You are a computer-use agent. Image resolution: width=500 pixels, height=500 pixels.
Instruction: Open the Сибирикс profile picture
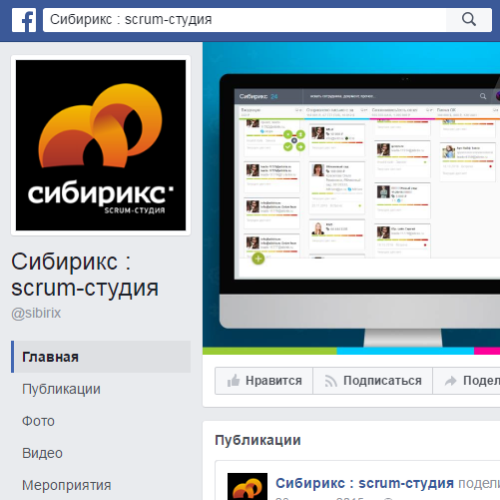101,145
